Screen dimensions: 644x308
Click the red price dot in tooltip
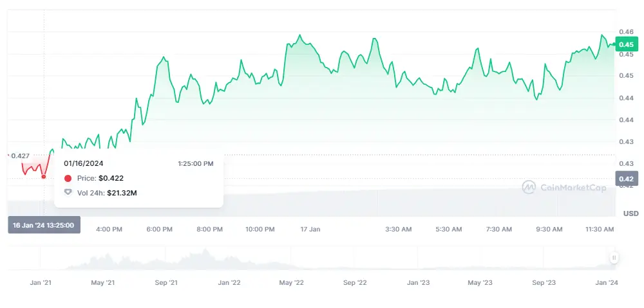[68, 178]
